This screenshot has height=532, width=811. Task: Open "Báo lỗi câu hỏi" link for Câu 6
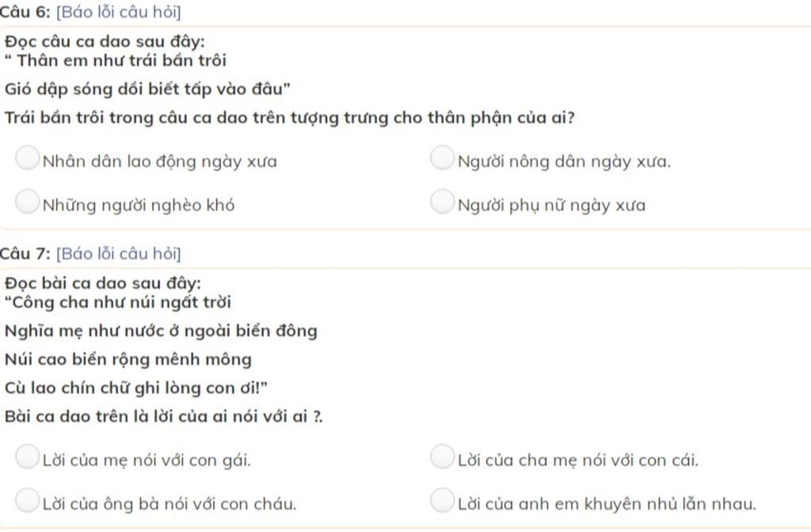tap(119, 12)
